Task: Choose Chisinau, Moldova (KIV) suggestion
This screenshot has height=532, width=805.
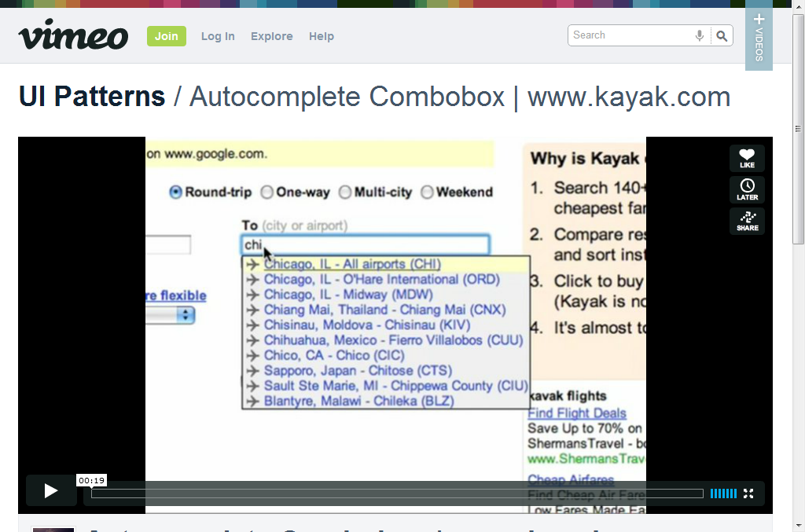Action: point(385,325)
